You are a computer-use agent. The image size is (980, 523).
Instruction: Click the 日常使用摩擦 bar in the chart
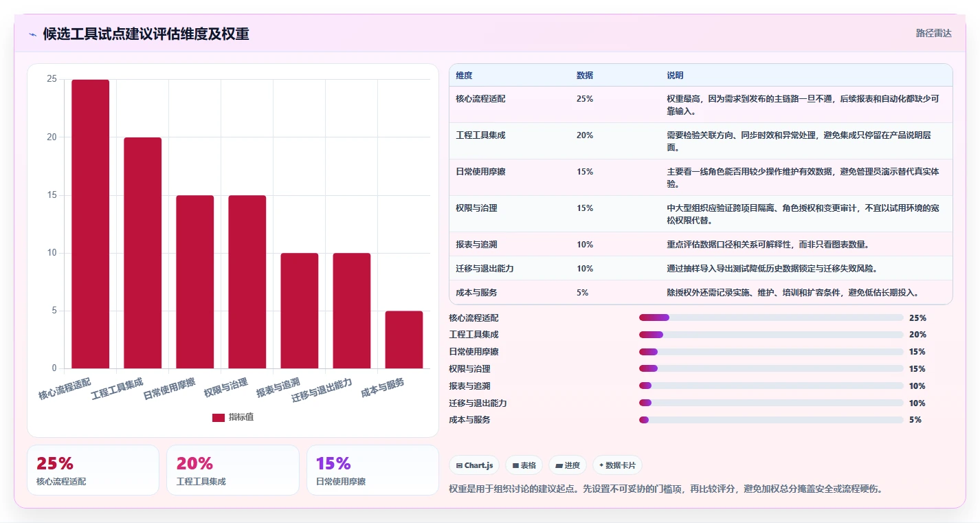195,282
